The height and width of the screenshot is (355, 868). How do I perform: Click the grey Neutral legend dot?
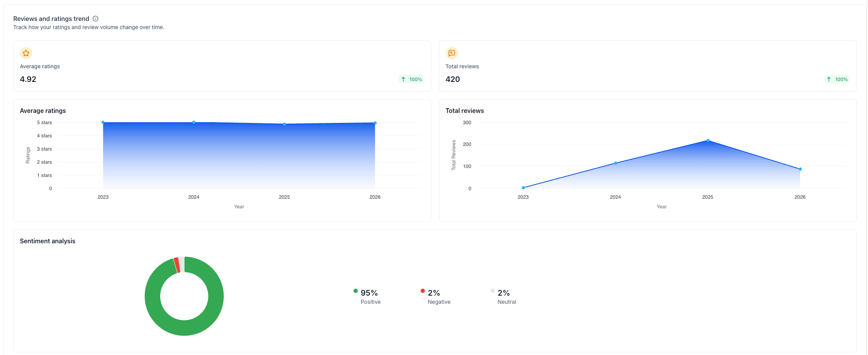493,291
